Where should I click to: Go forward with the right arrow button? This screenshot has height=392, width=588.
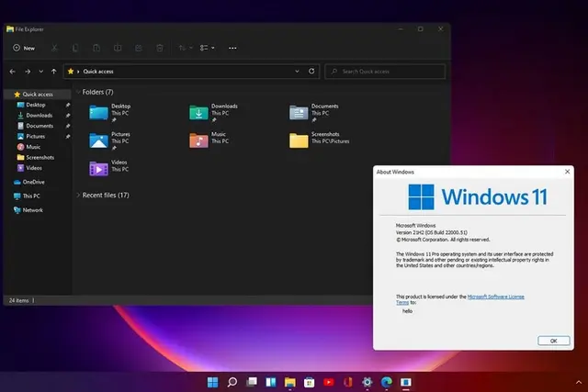(x=28, y=72)
